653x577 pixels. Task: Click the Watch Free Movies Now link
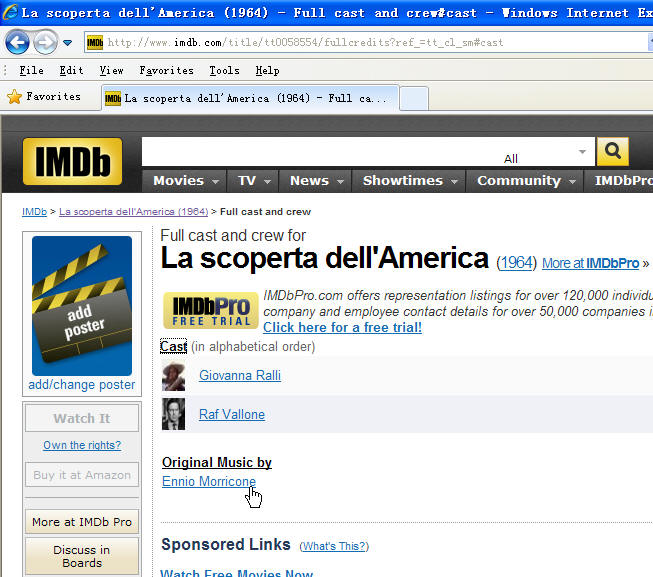pos(237,573)
